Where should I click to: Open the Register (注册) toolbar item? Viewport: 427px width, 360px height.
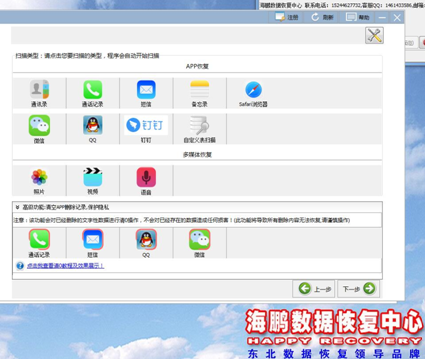(287, 17)
